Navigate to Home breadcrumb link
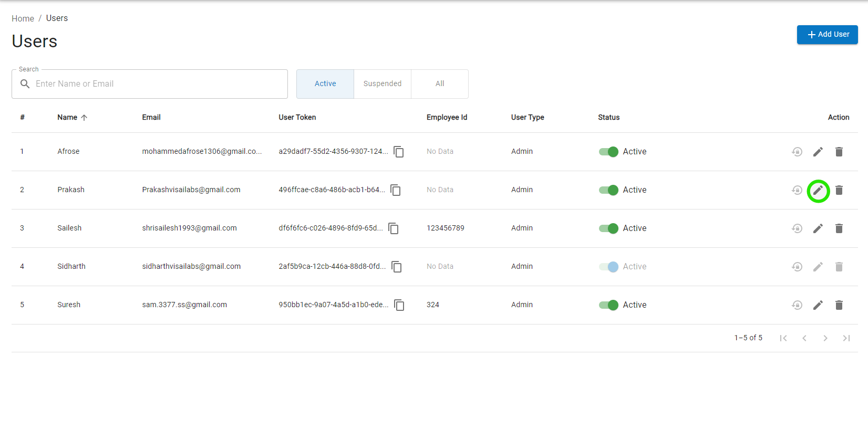 pyautogui.click(x=23, y=18)
